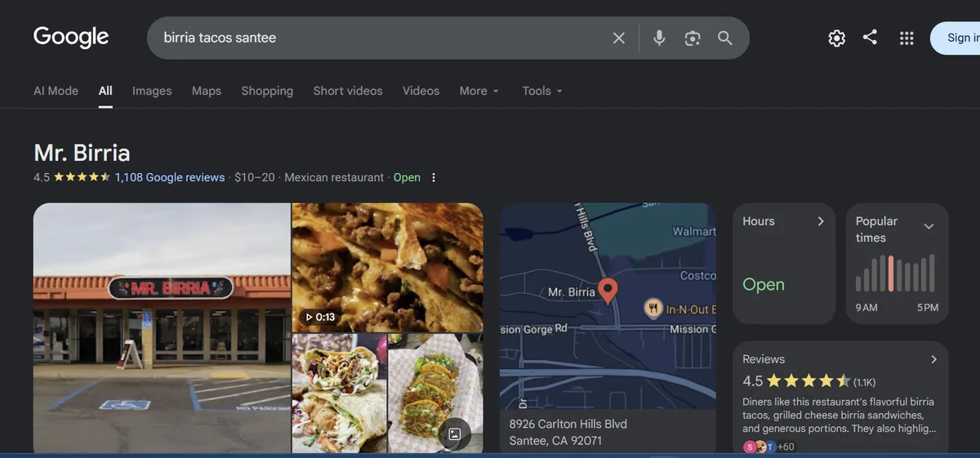Select the All tab
Screen dimensions: 980x458
point(105,91)
